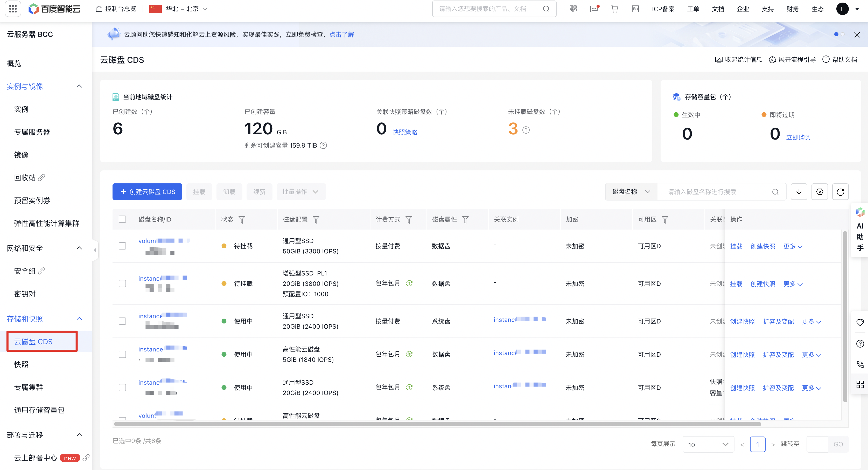Open the 快照策略 link
The width and height of the screenshot is (868, 470).
coord(405,132)
